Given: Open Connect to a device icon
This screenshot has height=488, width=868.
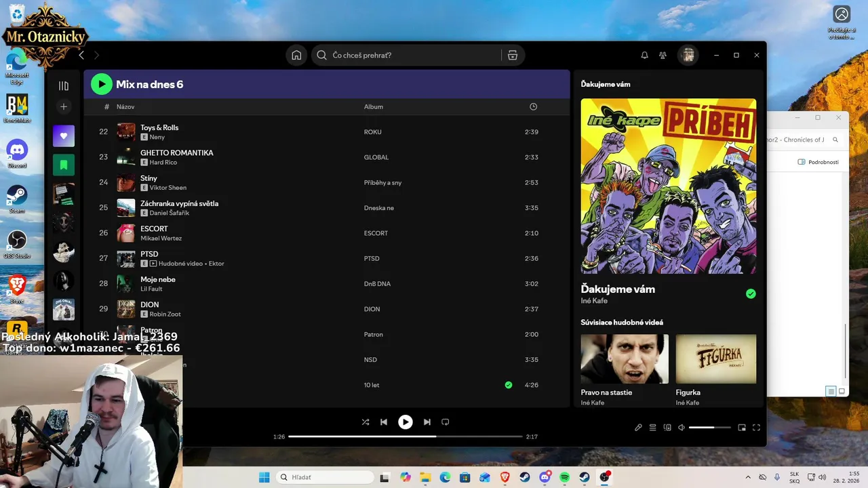Looking at the screenshot, I should pyautogui.click(x=667, y=428).
